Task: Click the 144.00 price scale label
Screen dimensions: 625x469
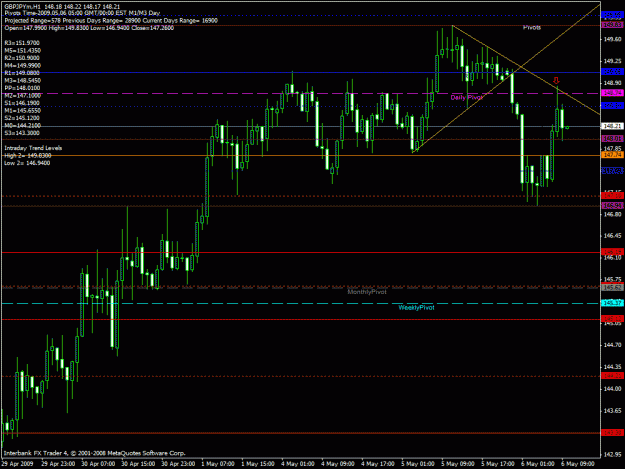Action: [x=612, y=389]
